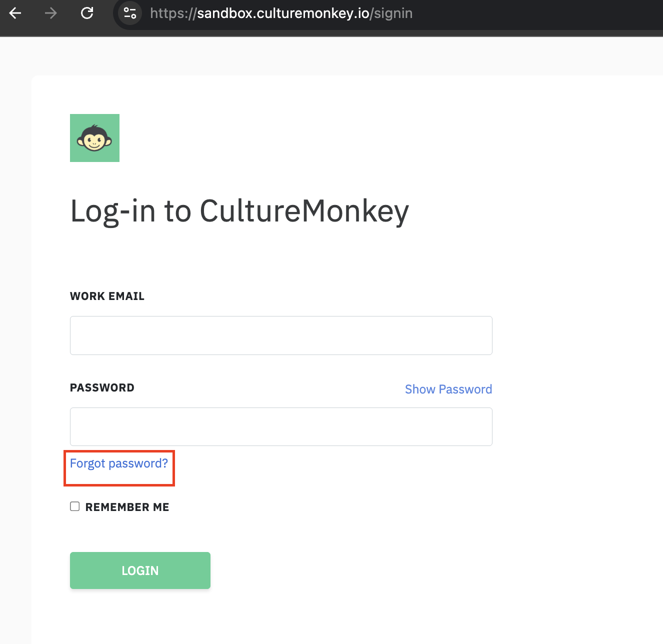
Task: Select the sandbox.culturemonkey.io URL in address bar
Action: click(x=281, y=13)
